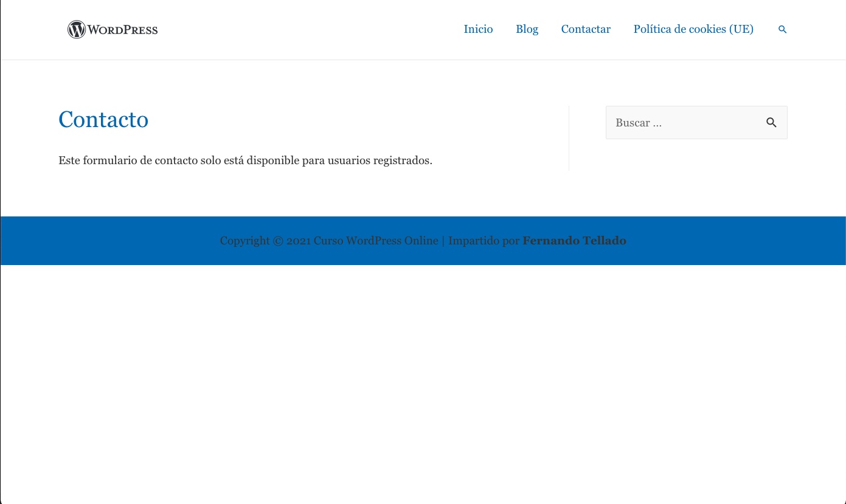
Task: Go to the Inicio menu item
Action: (x=478, y=29)
